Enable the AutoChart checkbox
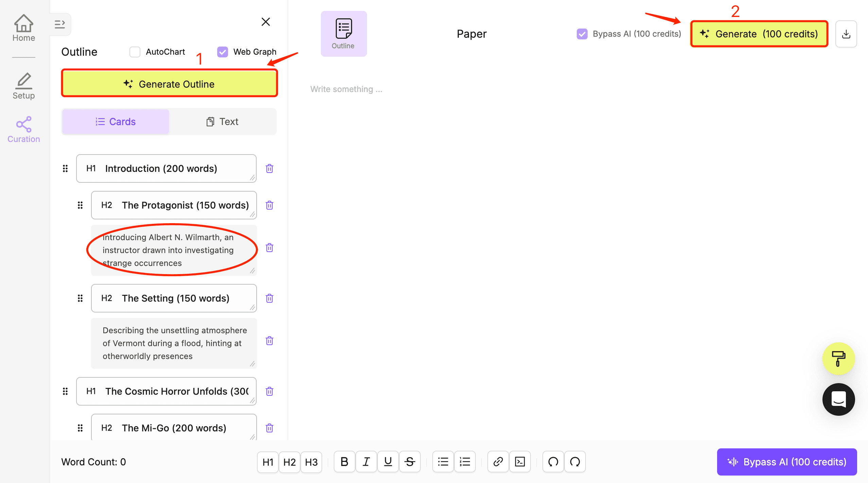 (135, 52)
